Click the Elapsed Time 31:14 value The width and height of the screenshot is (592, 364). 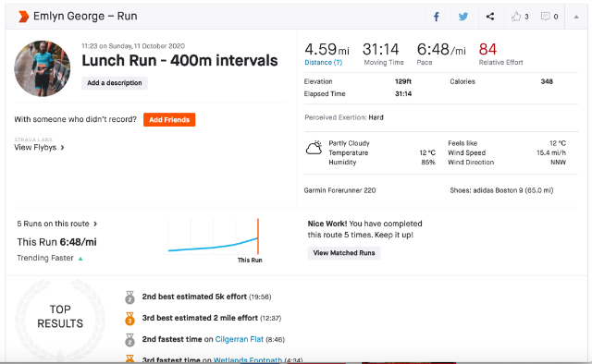coord(403,94)
